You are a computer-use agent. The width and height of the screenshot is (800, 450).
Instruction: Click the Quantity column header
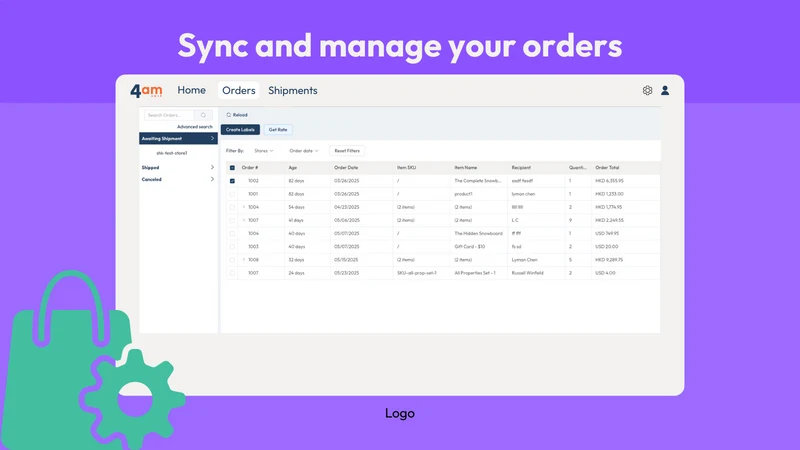point(578,167)
